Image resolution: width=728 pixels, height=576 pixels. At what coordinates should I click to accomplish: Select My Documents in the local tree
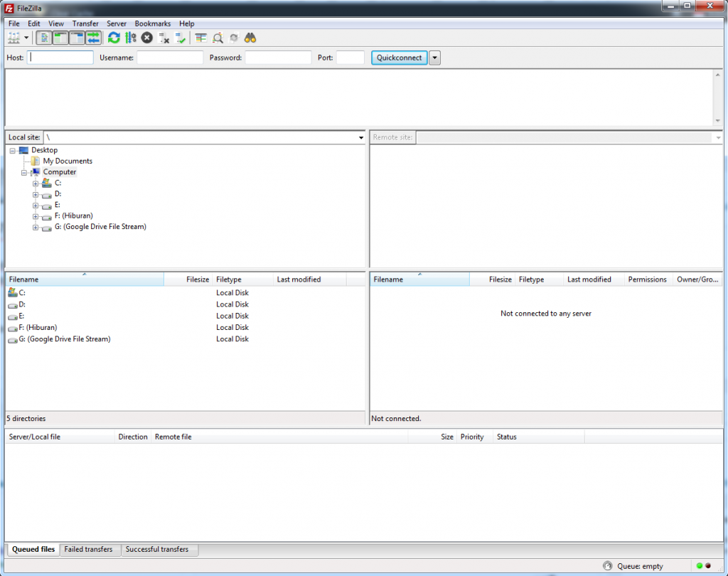tap(68, 161)
